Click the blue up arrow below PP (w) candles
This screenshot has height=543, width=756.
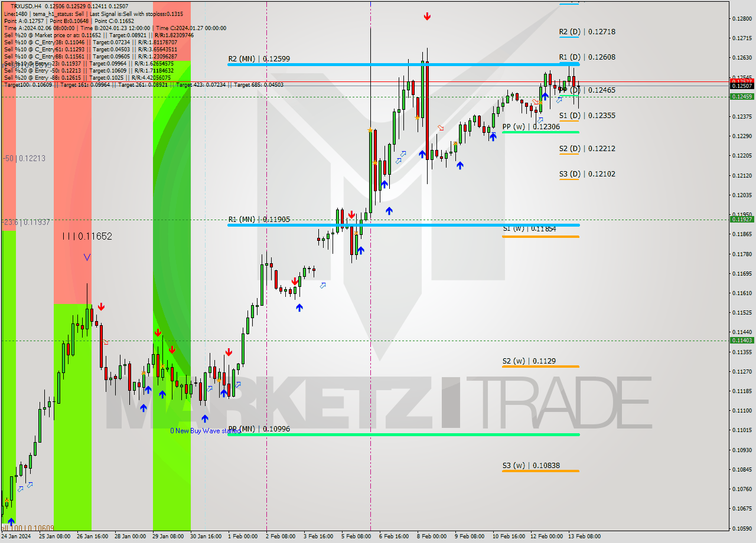(x=493, y=137)
